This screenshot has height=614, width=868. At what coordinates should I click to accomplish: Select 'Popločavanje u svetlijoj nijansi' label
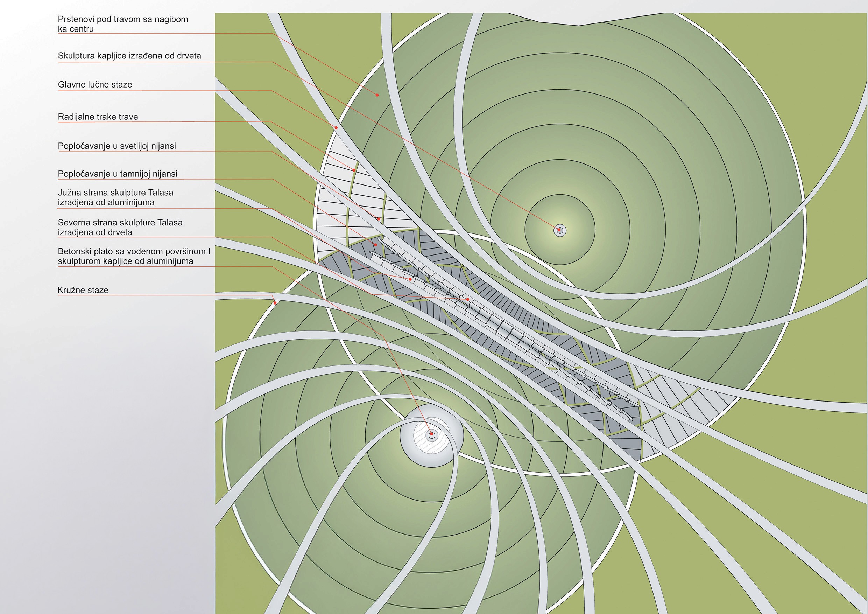[117, 146]
